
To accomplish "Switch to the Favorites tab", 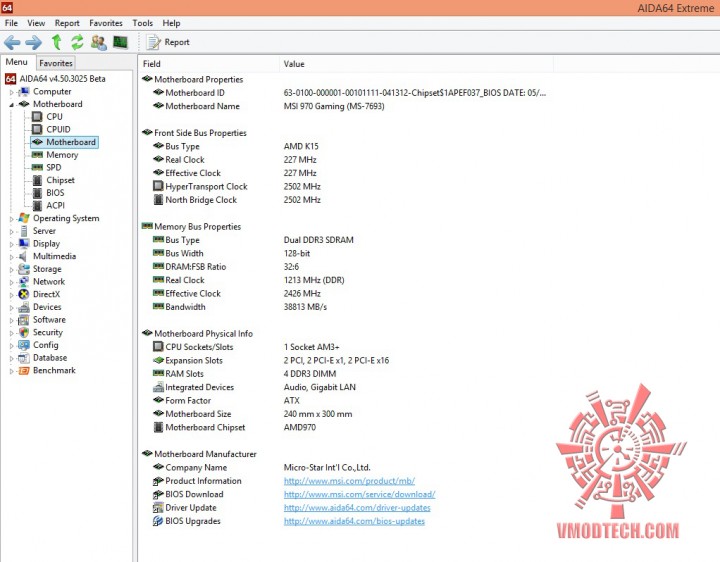I will tap(56, 63).
